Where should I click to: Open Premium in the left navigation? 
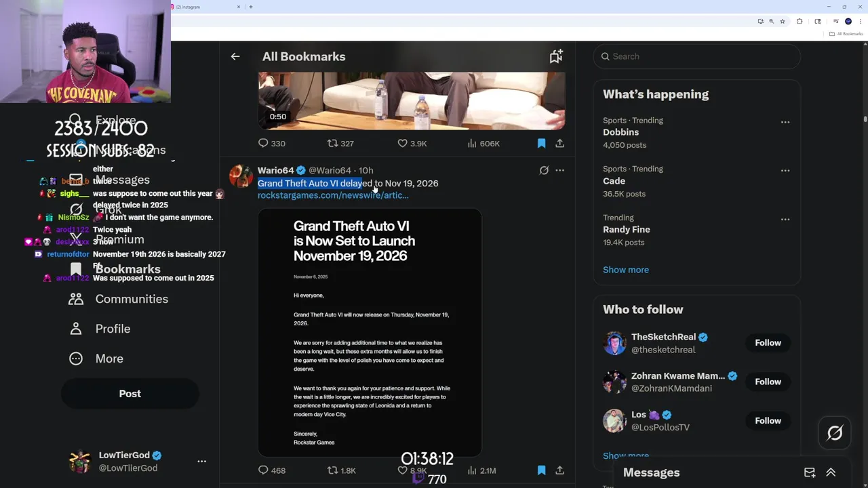coord(106,239)
